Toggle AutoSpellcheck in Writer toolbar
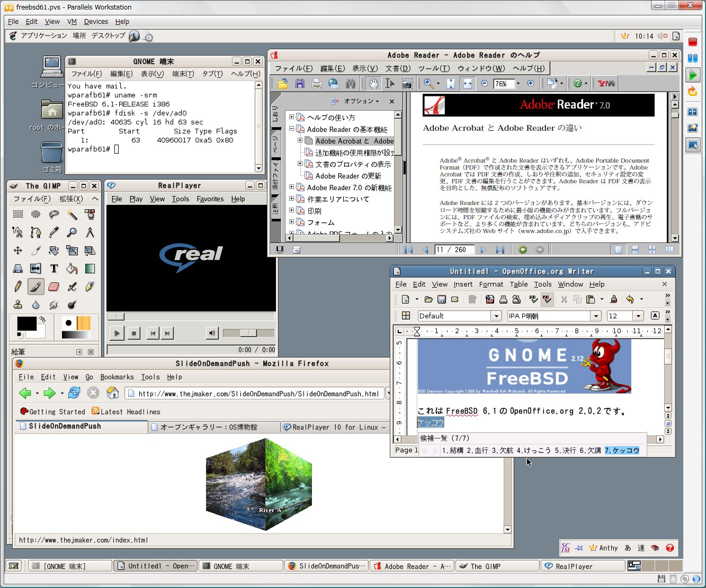 click(x=547, y=299)
